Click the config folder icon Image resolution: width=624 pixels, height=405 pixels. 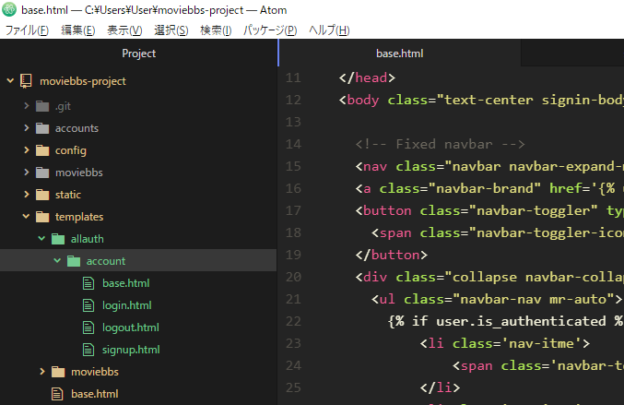coord(41,150)
